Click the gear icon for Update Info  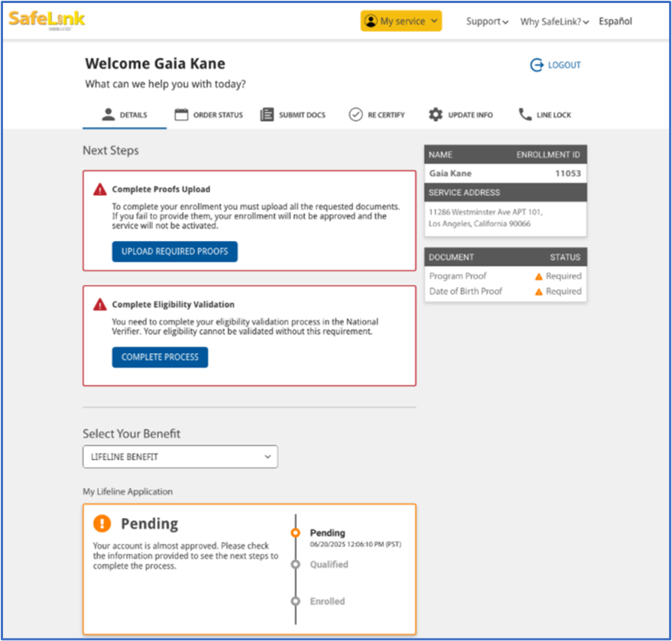point(436,115)
